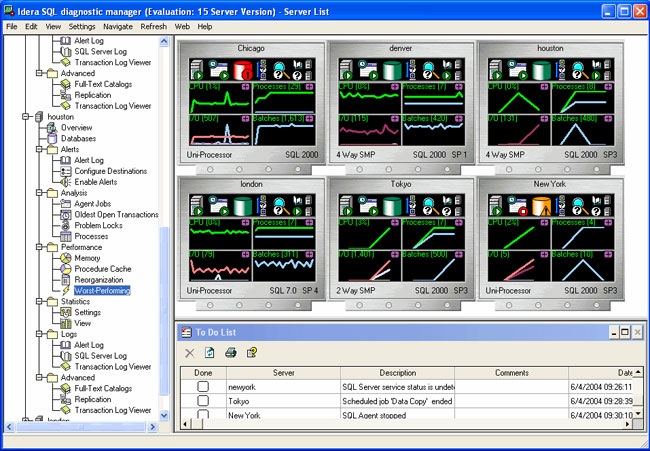Collapse the Performance folder in tree

pos(39,247)
